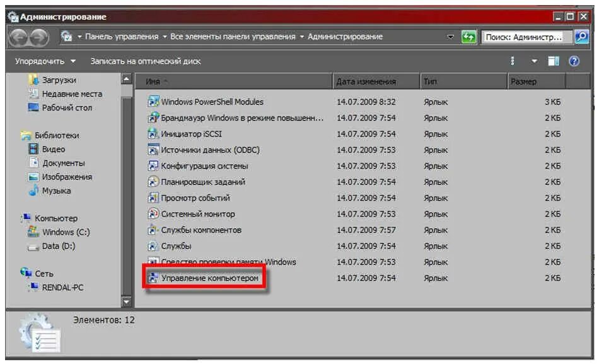Expand arrow before Администрирование breadcrumb
Image resolution: width=599 pixels, height=364 pixels.
[x=302, y=37]
